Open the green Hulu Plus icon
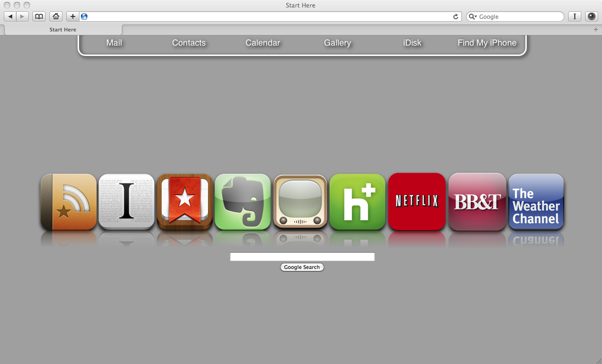The width and height of the screenshot is (602, 364). tap(357, 202)
